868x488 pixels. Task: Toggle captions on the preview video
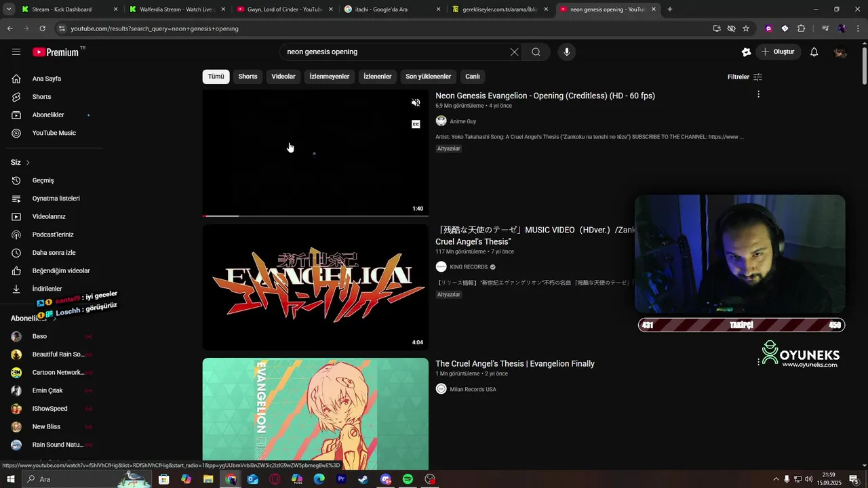416,124
